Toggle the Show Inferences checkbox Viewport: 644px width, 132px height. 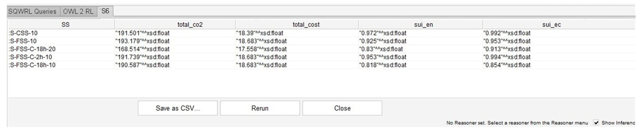pyautogui.click(x=596, y=123)
